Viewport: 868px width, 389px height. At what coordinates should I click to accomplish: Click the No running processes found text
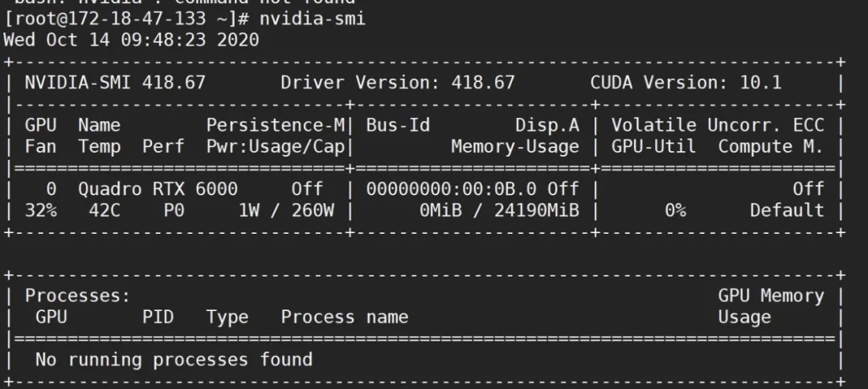[174, 360]
